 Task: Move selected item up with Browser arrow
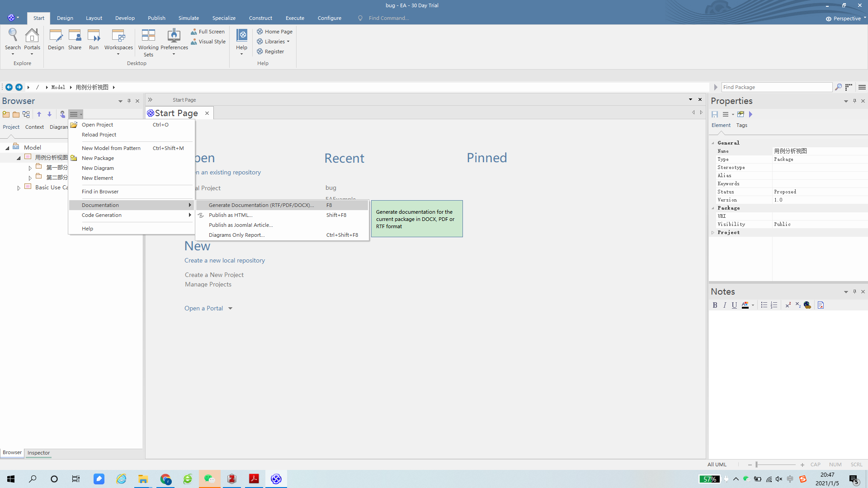39,114
